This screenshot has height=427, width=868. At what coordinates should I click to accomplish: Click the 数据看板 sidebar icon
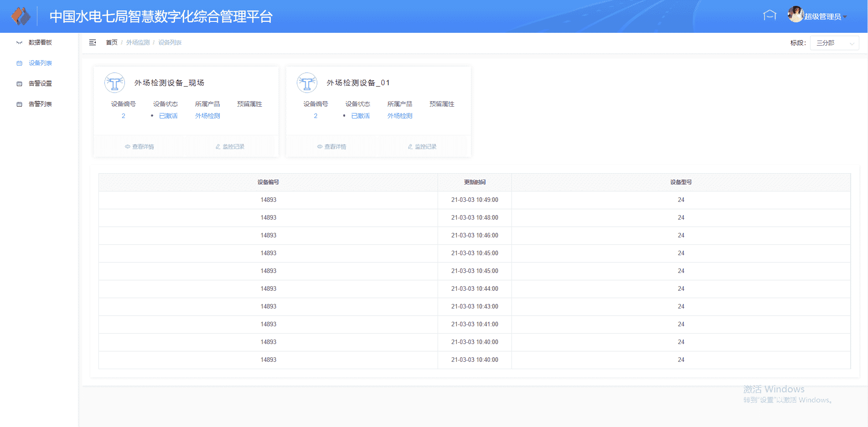(x=19, y=42)
